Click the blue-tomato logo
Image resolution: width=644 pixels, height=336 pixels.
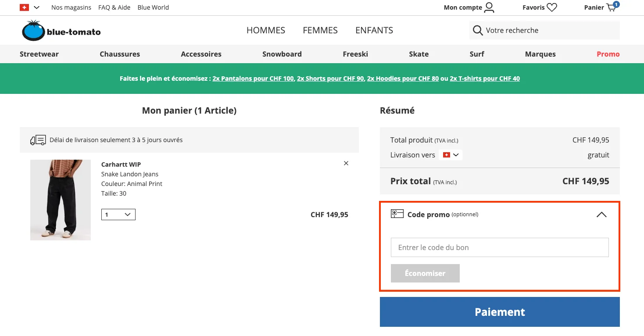pyautogui.click(x=61, y=31)
